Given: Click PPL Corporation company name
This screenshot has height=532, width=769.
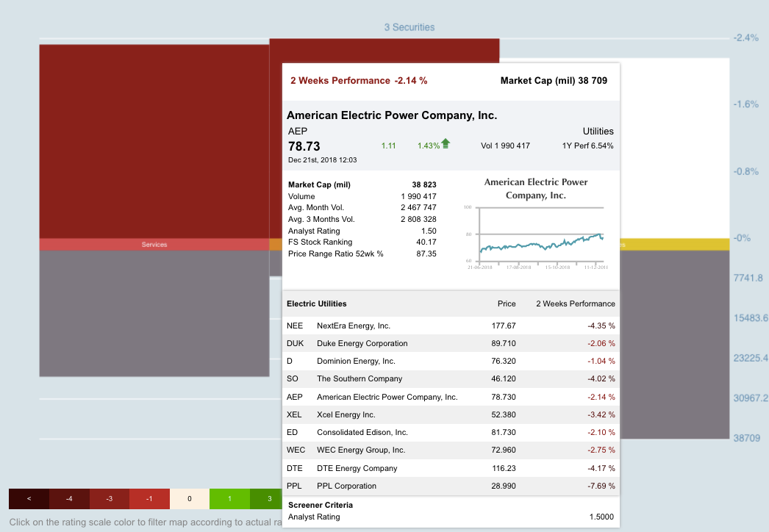Looking at the screenshot, I should (x=347, y=486).
